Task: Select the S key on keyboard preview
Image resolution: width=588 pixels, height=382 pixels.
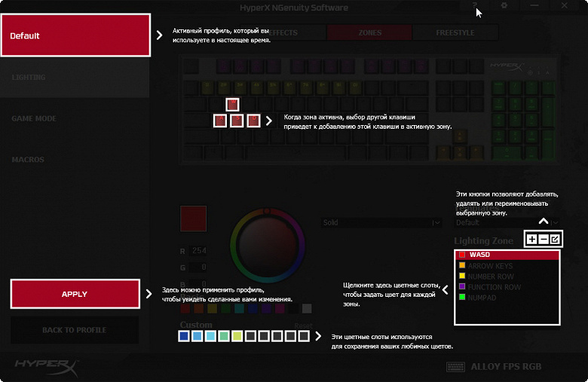Action: [237, 121]
